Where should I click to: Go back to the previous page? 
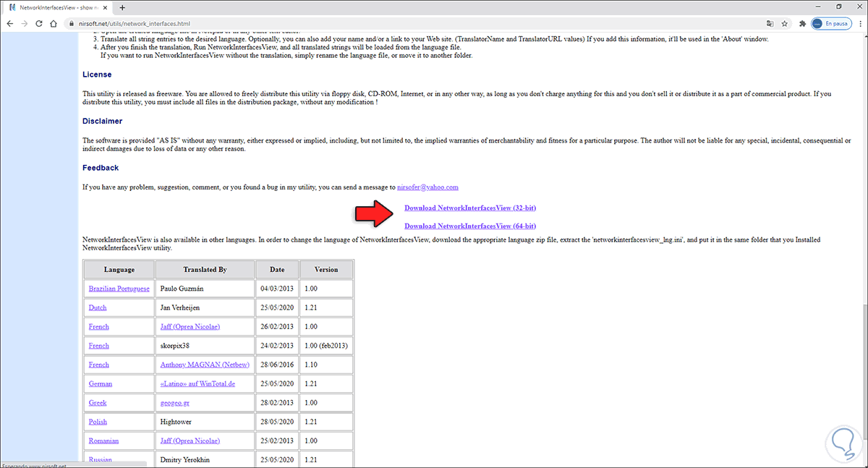10,23
